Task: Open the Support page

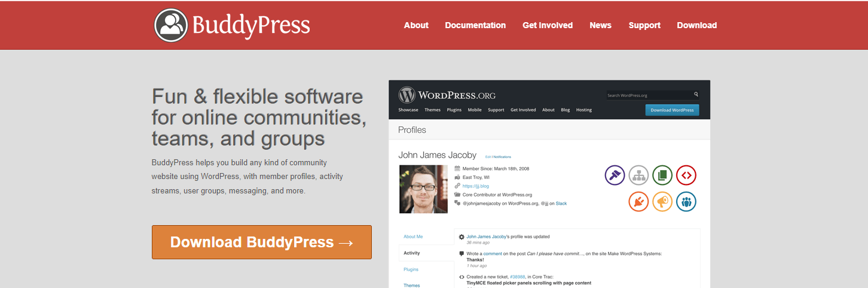Action: pyautogui.click(x=644, y=25)
